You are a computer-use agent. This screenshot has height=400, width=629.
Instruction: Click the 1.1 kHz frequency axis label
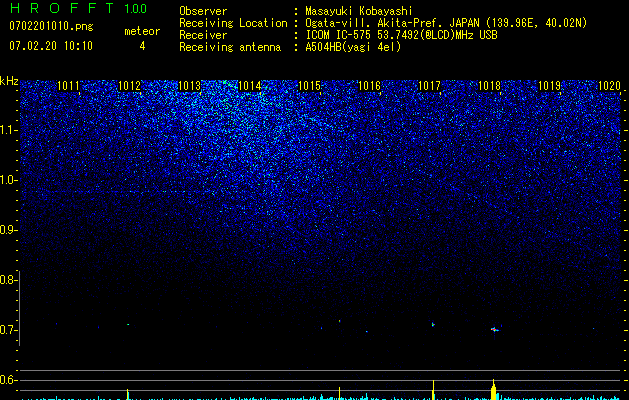(7, 130)
